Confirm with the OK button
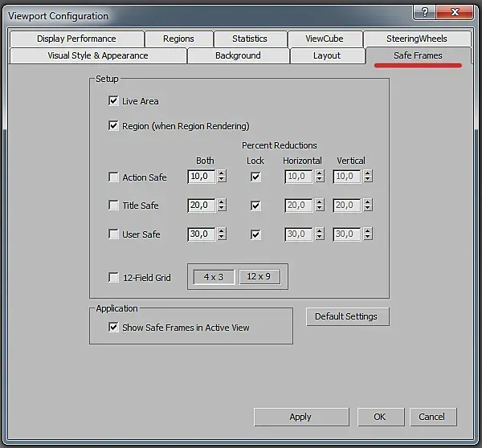Image resolution: width=482 pixels, height=448 pixels. click(381, 417)
